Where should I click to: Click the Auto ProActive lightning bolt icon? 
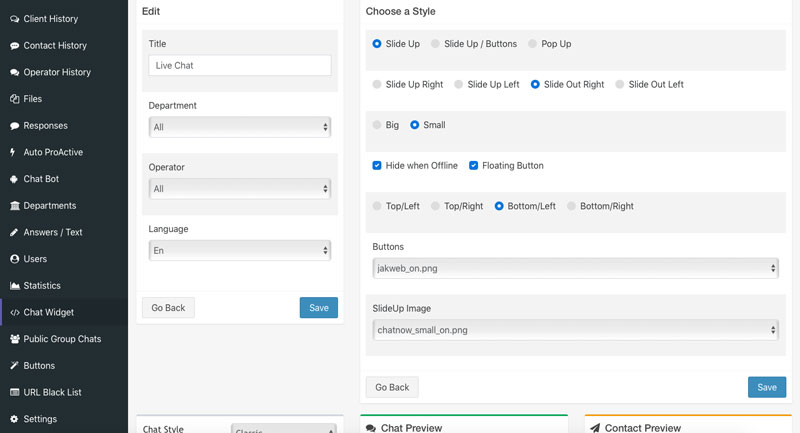pyautogui.click(x=14, y=153)
